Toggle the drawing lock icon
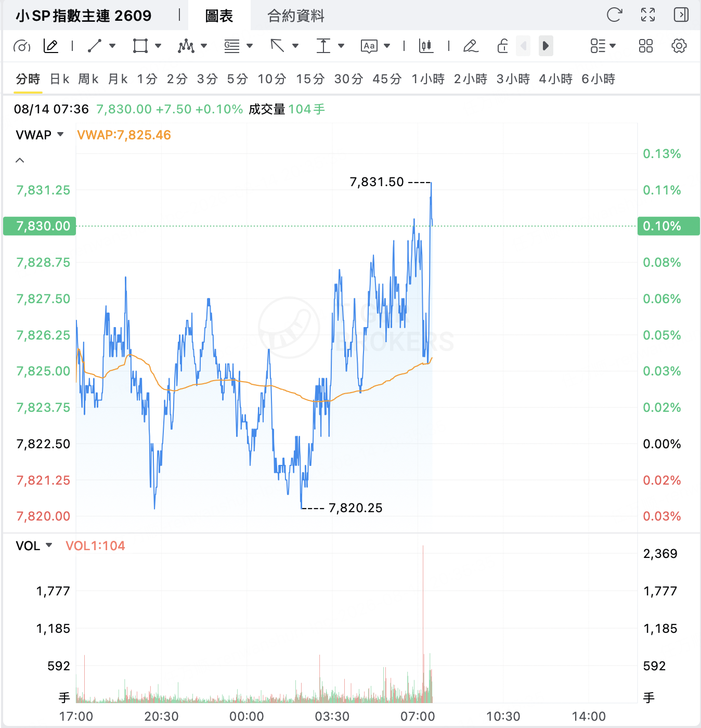Image resolution: width=701 pixels, height=728 pixels. click(x=502, y=46)
